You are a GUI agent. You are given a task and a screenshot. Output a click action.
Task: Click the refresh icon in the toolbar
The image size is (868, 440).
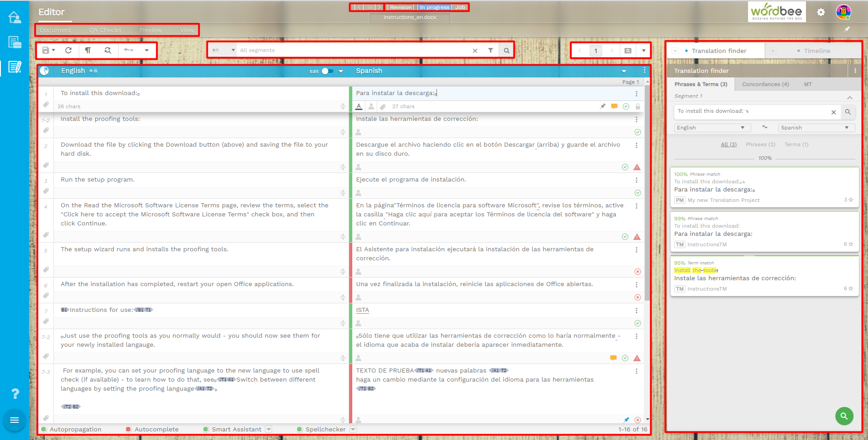pos(69,50)
